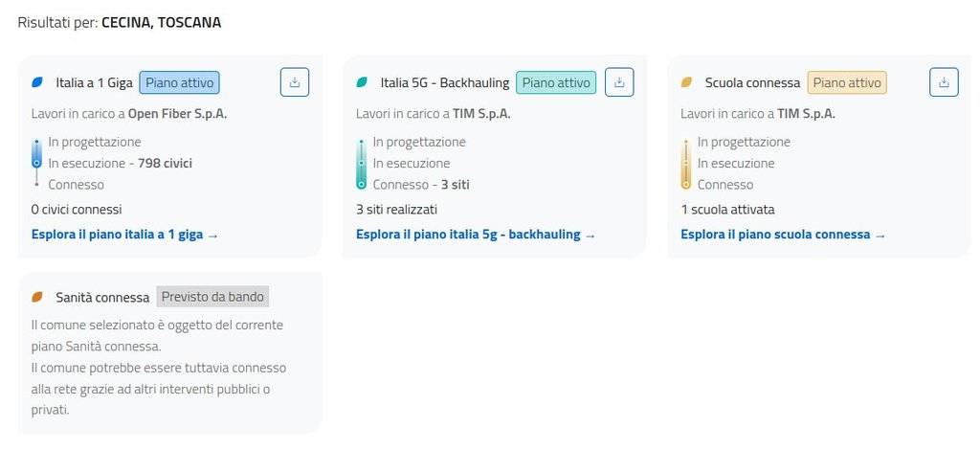Select the Connesso - 3 siti step
This screenshot has height=450, width=980.
[421, 185]
